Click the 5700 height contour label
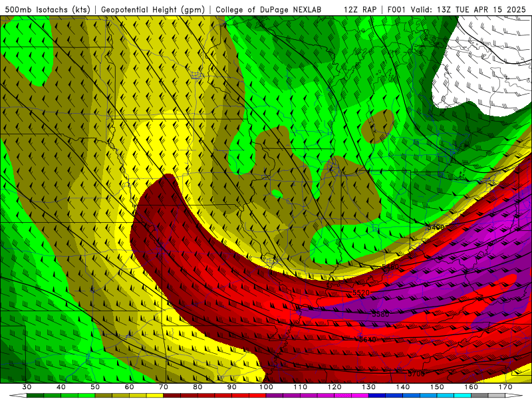Screen dimensions: 532x399 click(x=416, y=374)
